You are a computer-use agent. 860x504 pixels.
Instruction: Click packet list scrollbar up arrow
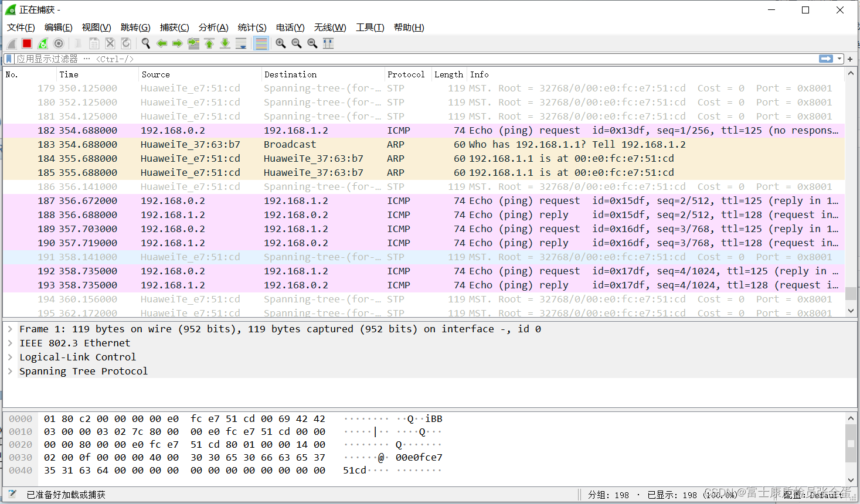[x=851, y=74]
